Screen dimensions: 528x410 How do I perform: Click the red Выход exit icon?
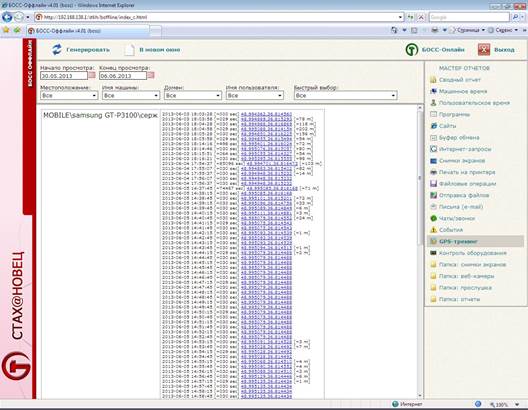484,49
